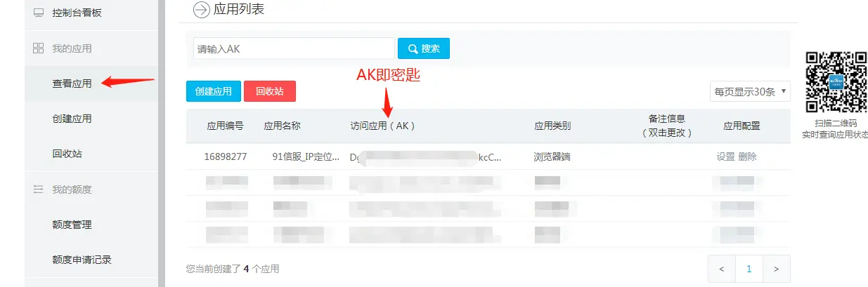The height and width of the screenshot is (287, 868).
Task: Click the QR code image
Action: pos(836,82)
